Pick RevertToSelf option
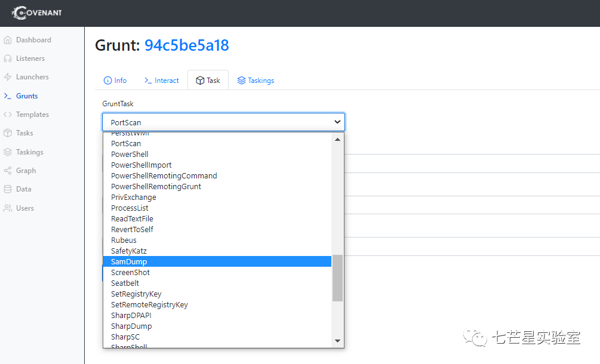This screenshot has height=364, width=600. pyautogui.click(x=217, y=229)
